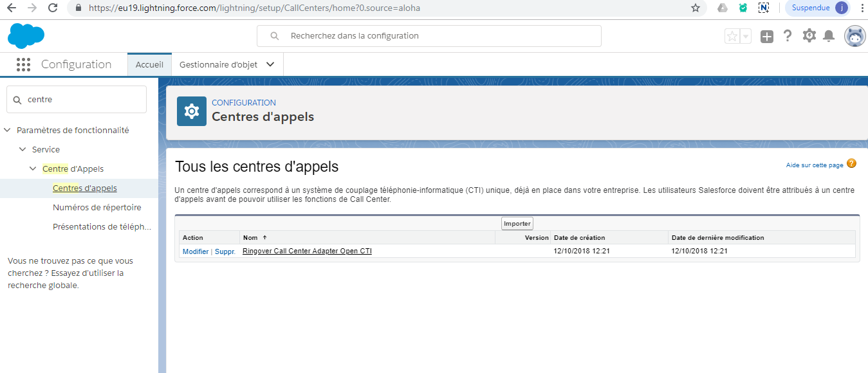Collapse the Centre d'Appels tree chevron
This screenshot has height=373, width=868.
(x=33, y=168)
